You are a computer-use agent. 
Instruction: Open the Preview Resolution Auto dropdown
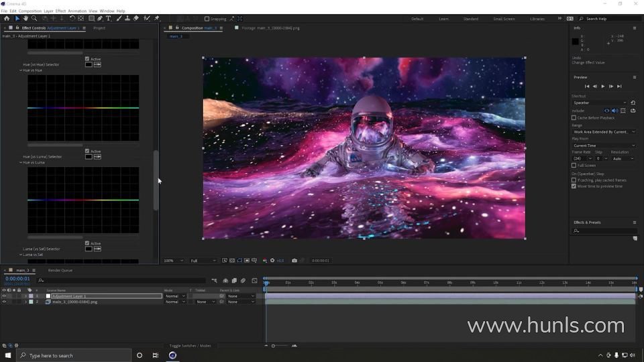(623, 158)
